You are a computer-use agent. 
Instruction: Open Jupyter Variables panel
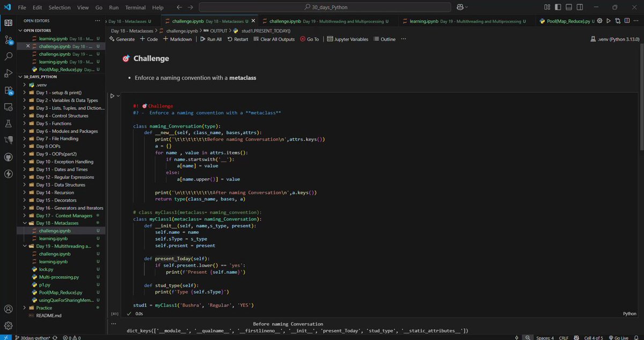coord(347,39)
